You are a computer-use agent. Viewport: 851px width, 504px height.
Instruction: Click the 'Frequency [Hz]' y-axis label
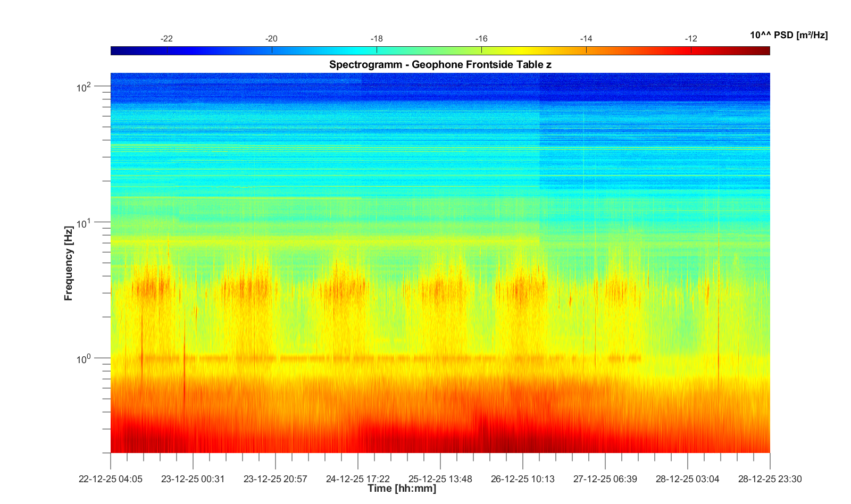(x=68, y=263)
